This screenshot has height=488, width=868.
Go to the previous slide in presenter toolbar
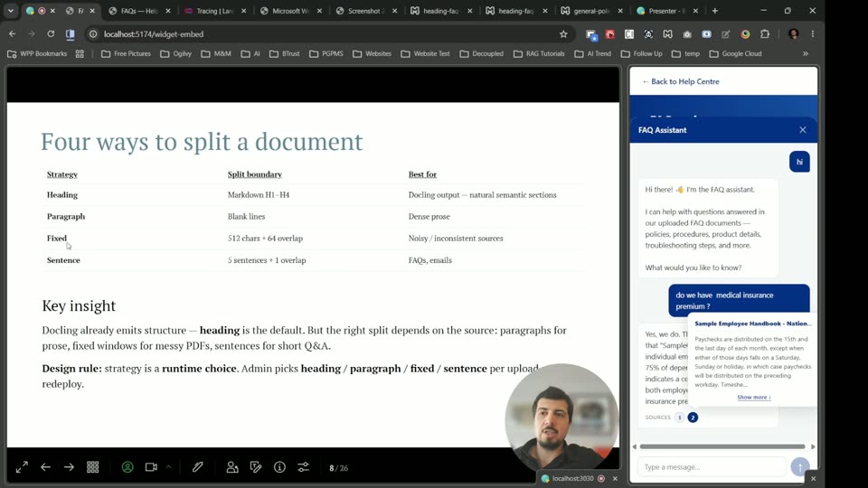click(45, 467)
